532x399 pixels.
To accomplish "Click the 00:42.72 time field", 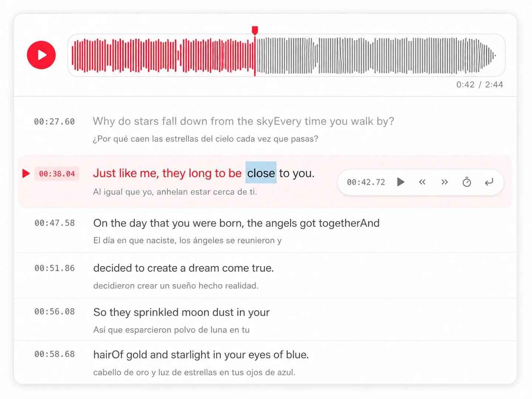I will point(366,182).
